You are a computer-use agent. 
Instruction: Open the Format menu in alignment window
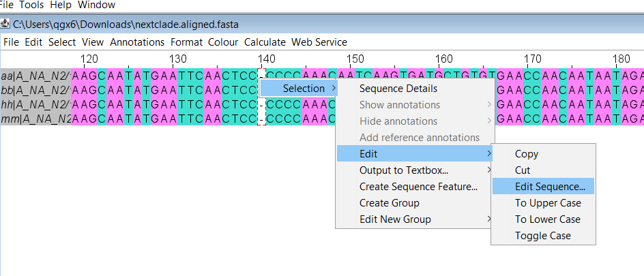(186, 42)
